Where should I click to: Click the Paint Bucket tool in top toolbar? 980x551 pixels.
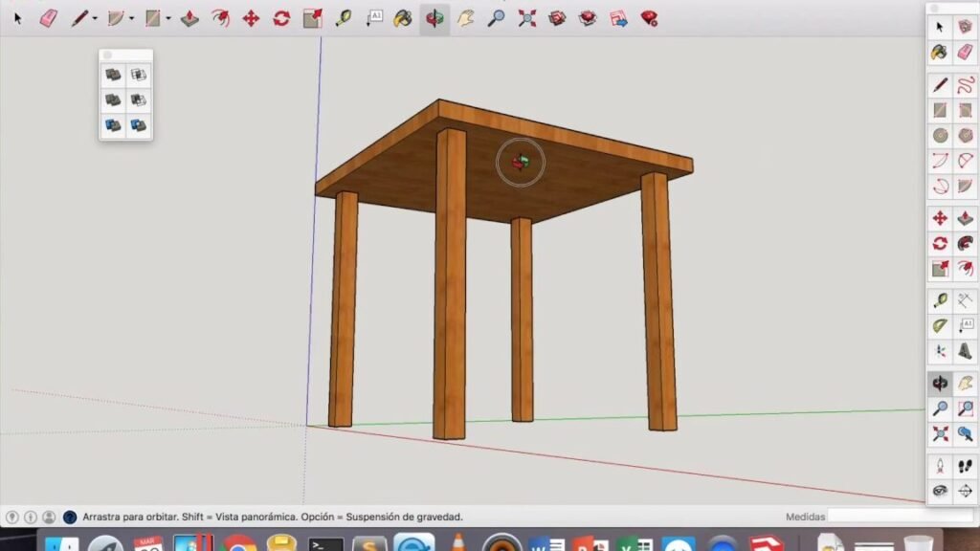[404, 18]
